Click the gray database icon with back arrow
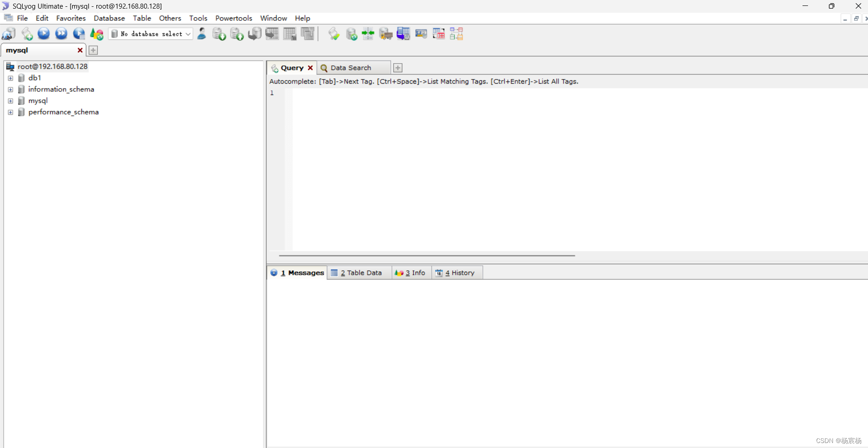 [x=255, y=34]
